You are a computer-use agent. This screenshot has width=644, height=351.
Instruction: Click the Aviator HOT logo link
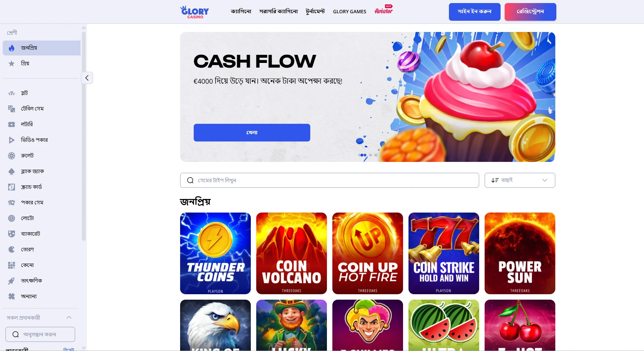pos(384,10)
